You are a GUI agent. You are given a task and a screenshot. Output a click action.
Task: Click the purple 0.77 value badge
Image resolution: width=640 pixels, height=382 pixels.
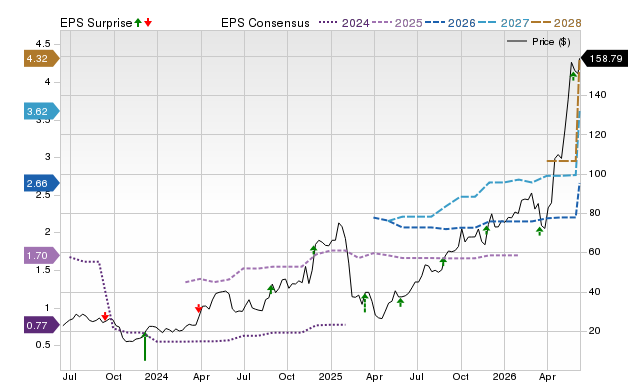coord(41,326)
